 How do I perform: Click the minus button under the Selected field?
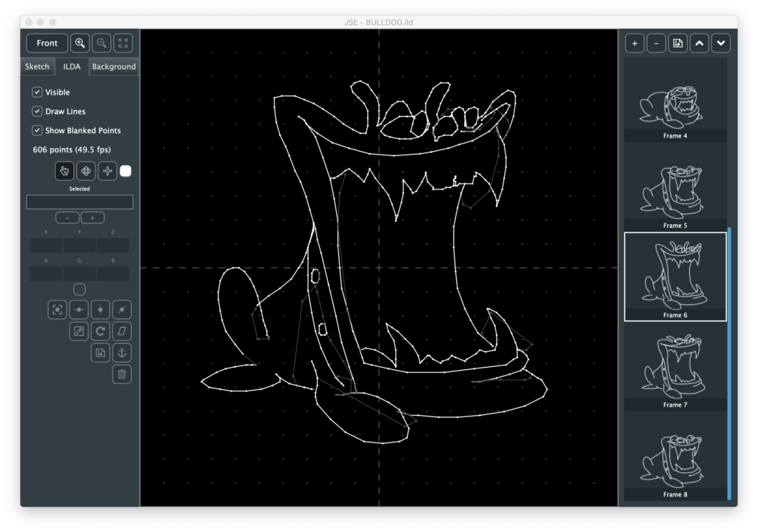67,218
